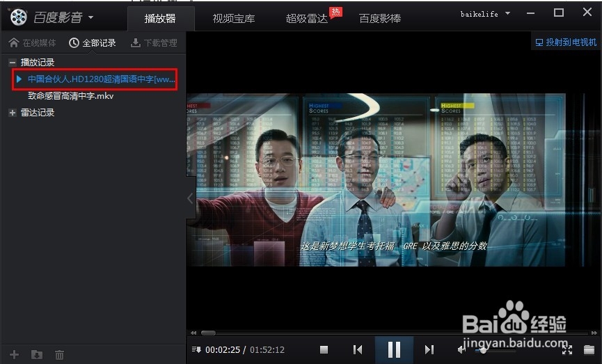This screenshot has width=602, height=364.
Task: Toggle fullscreen mode icon
Action: pyautogui.click(x=567, y=349)
